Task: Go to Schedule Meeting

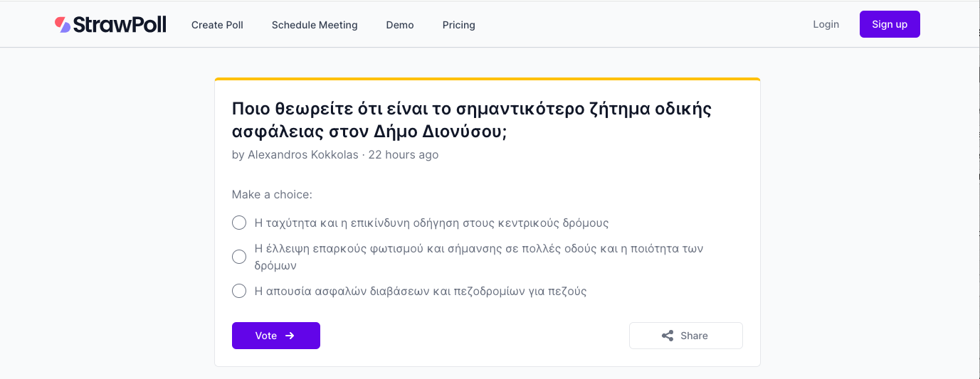Action: (x=315, y=25)
